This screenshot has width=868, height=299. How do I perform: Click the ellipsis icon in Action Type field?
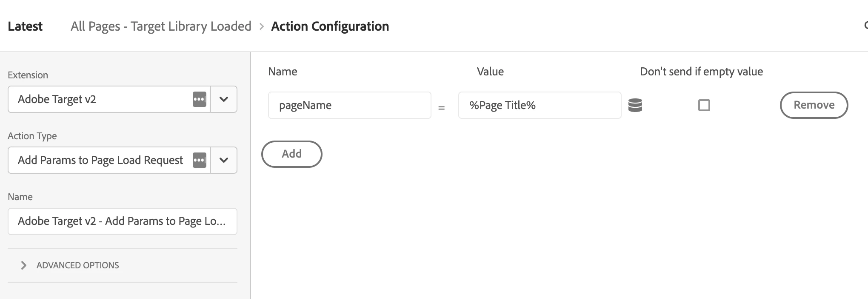click(199, 160)
